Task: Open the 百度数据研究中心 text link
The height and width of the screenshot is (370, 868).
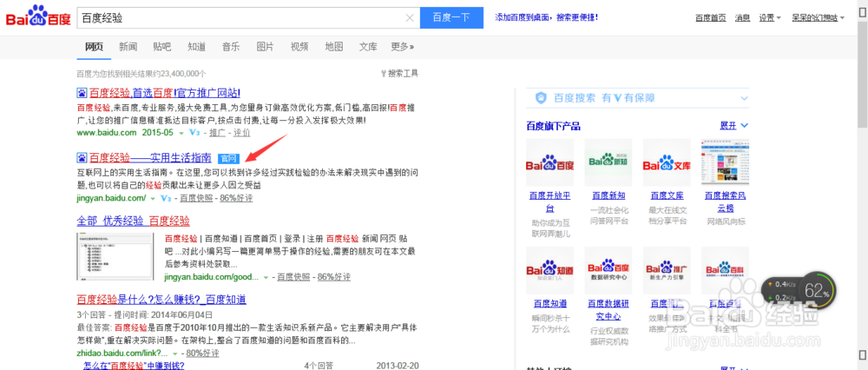Action: 608,309
